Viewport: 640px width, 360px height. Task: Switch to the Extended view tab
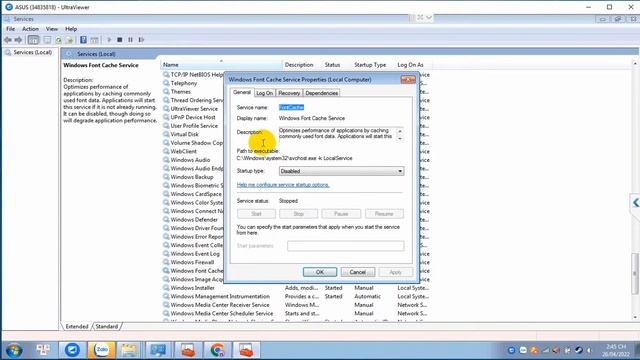[77, 327]
